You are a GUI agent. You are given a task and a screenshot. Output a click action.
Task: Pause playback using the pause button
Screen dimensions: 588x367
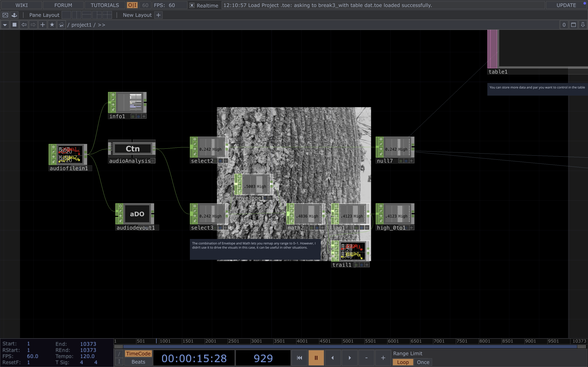click(316, 358)
